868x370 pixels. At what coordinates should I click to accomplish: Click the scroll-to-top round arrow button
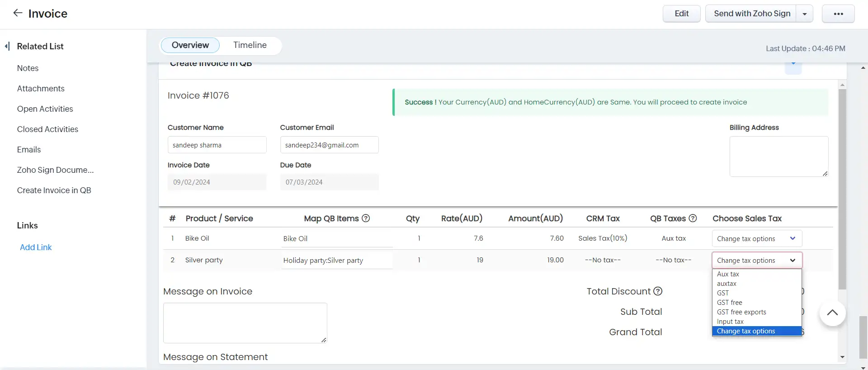click(832, 313)
